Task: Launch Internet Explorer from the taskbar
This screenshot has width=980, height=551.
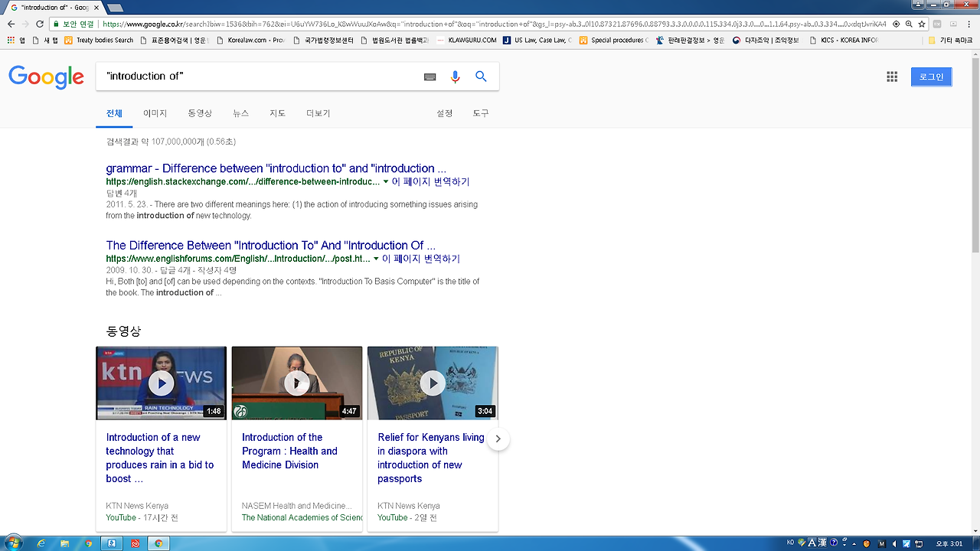Action: 41,543
